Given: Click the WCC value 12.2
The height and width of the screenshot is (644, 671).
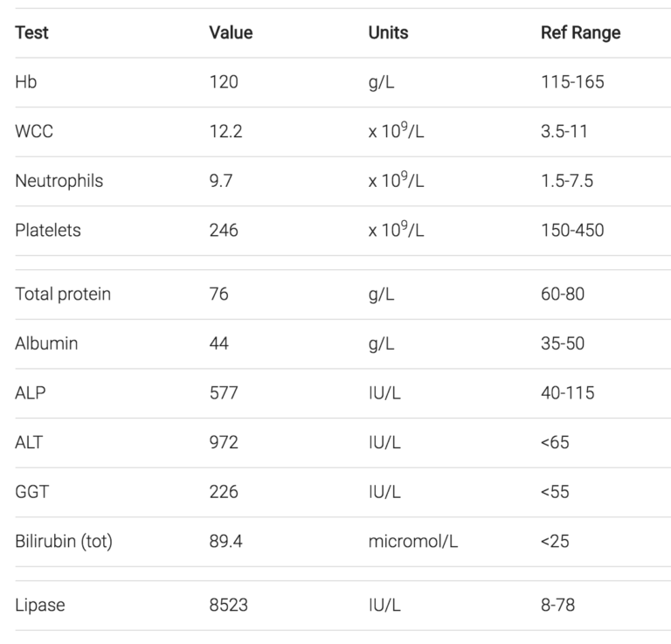Looking at the screenshot, I should click(x=225, y=132).
